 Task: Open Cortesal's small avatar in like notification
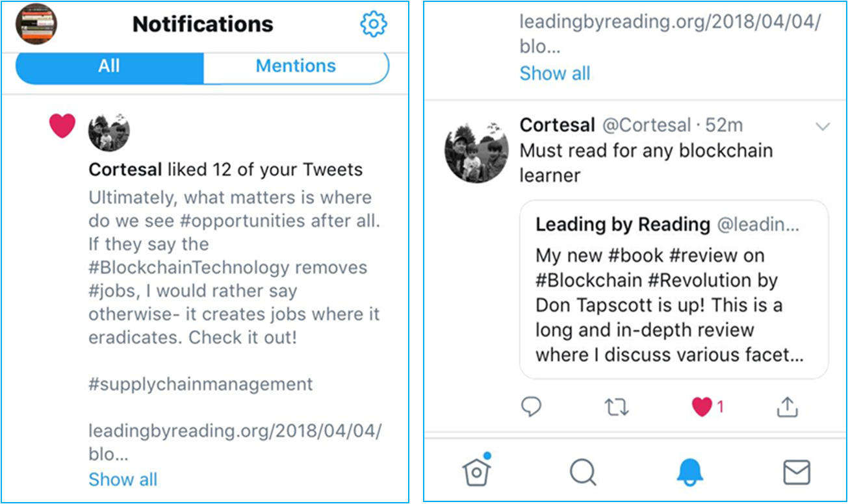coord(109,132)
